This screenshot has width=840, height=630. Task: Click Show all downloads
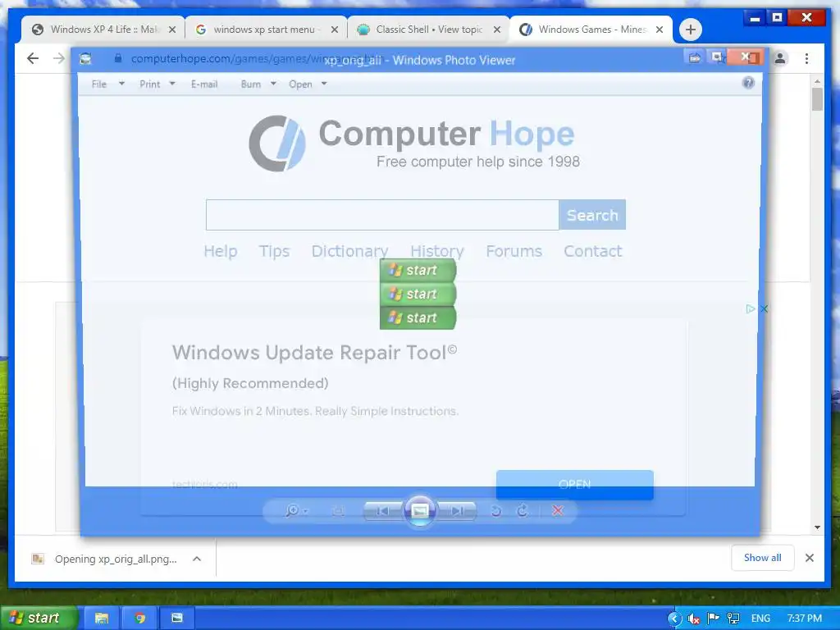click(x=762, y=558)
